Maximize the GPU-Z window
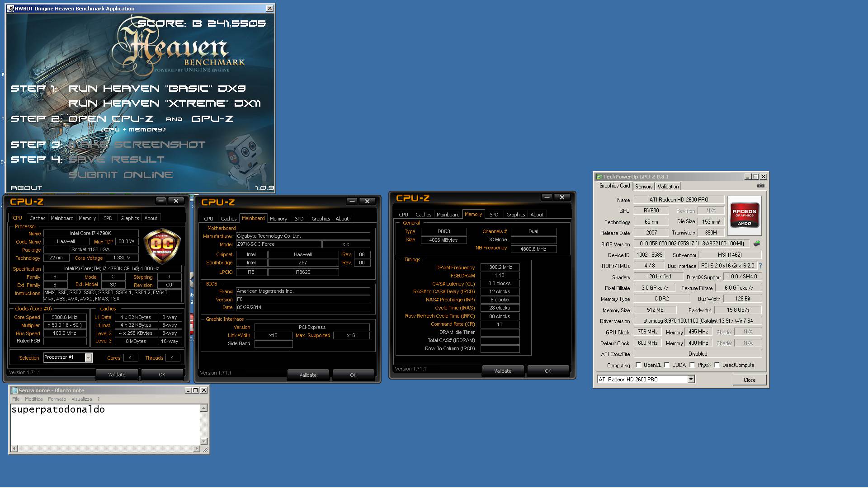Viewport: 868px width, 488px height. (755, 177)
